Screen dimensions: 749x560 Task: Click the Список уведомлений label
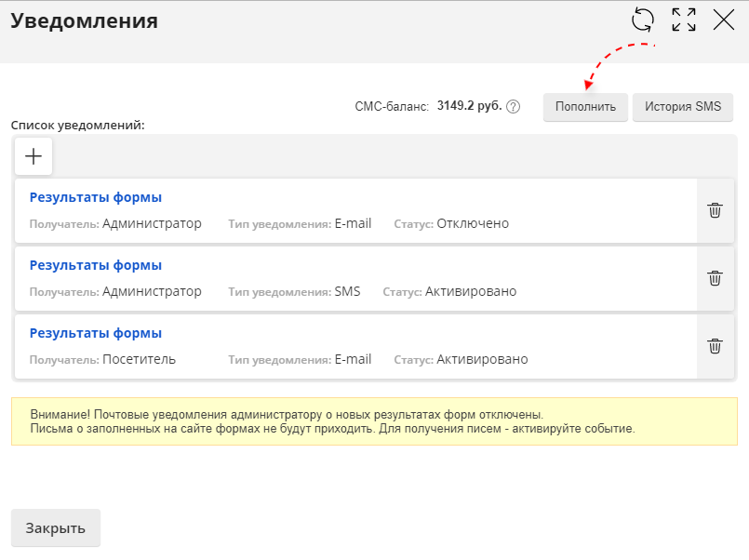(77, 125)
